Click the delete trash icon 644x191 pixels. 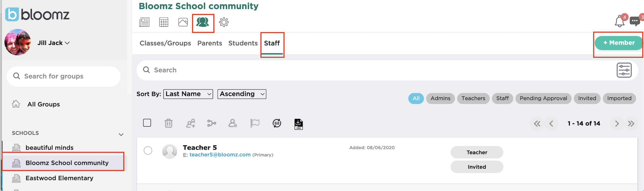coord(169,123)
